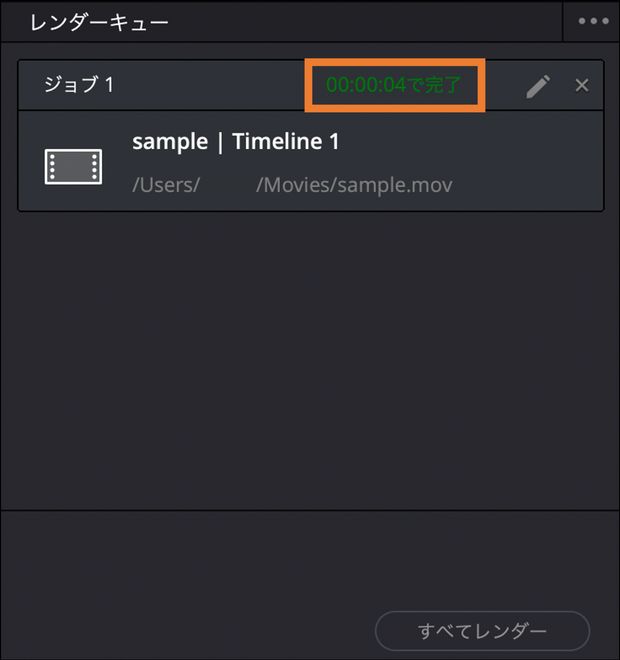
Task: Click the divider above the すべてレンダー area
Action: coord(310,510)
